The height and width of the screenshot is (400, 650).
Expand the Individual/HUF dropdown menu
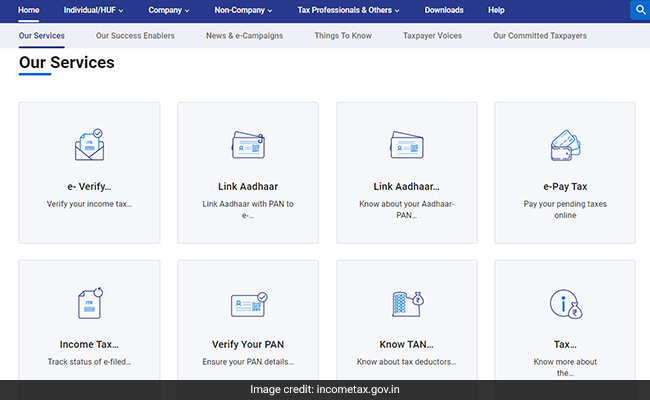click(x=95, y=10)
